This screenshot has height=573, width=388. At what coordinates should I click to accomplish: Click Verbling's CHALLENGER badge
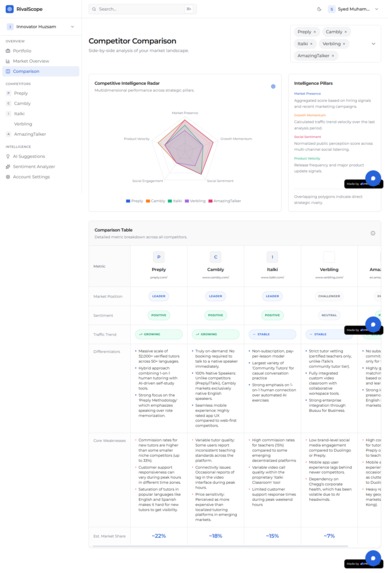tap(329, 296)
